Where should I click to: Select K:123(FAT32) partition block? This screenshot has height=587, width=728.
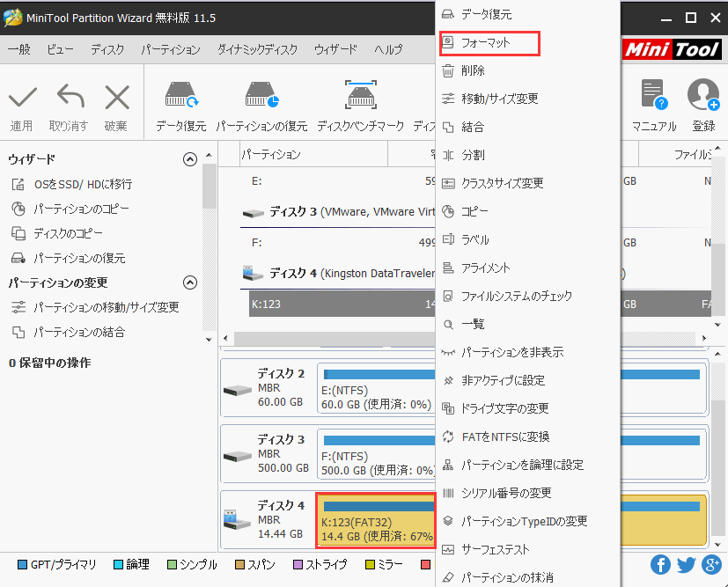376,520
